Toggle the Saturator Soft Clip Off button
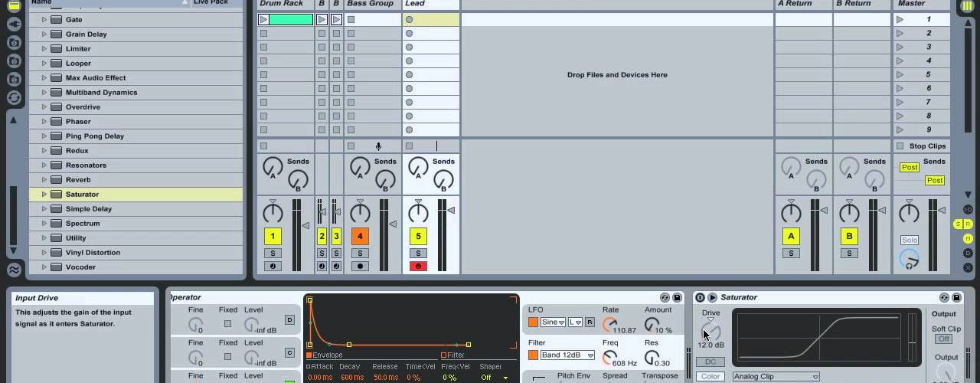980x383 pixels. (944, 339)
